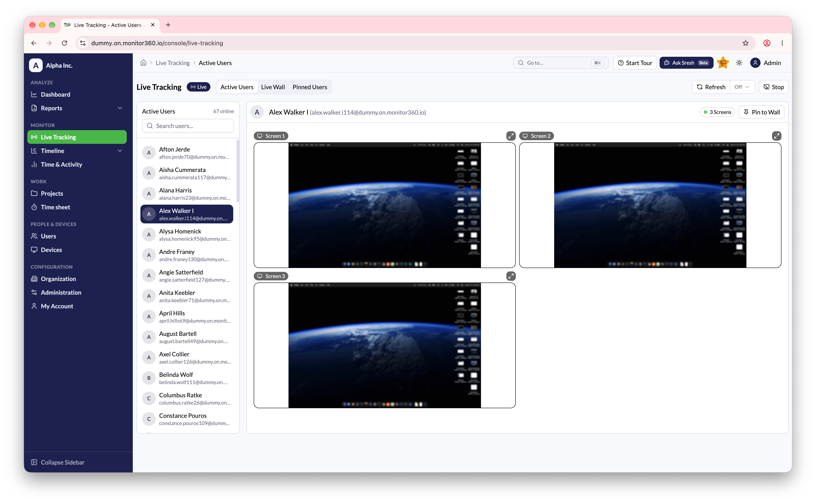This screenshot has height=504, width=816.
Task: Click the home breadcrumb icon
Action: coord(143,63)
